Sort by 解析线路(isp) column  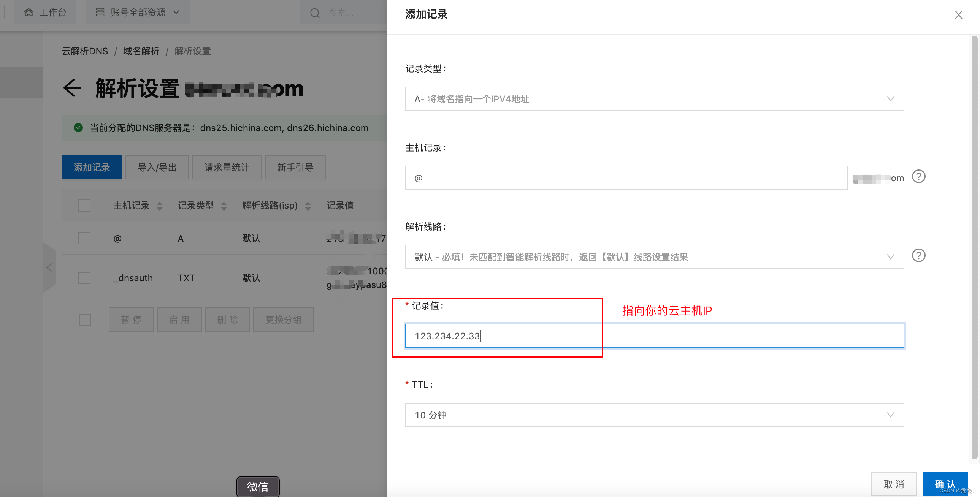tap(308, 206)
